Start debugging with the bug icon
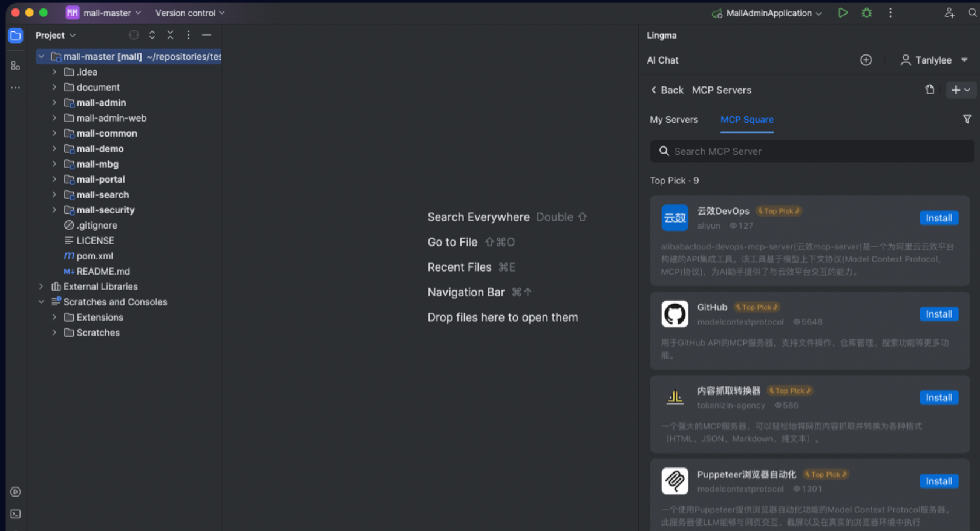 pos(867,13)
